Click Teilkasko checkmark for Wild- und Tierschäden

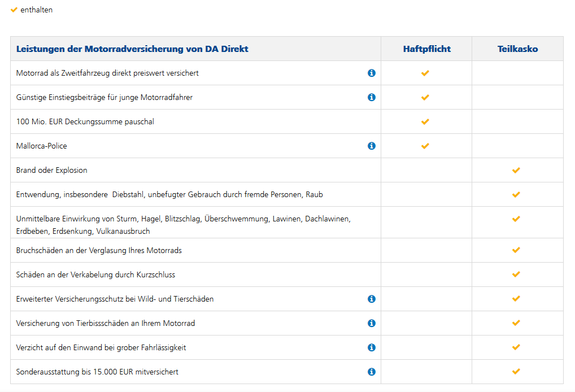[x=516, y=298]
